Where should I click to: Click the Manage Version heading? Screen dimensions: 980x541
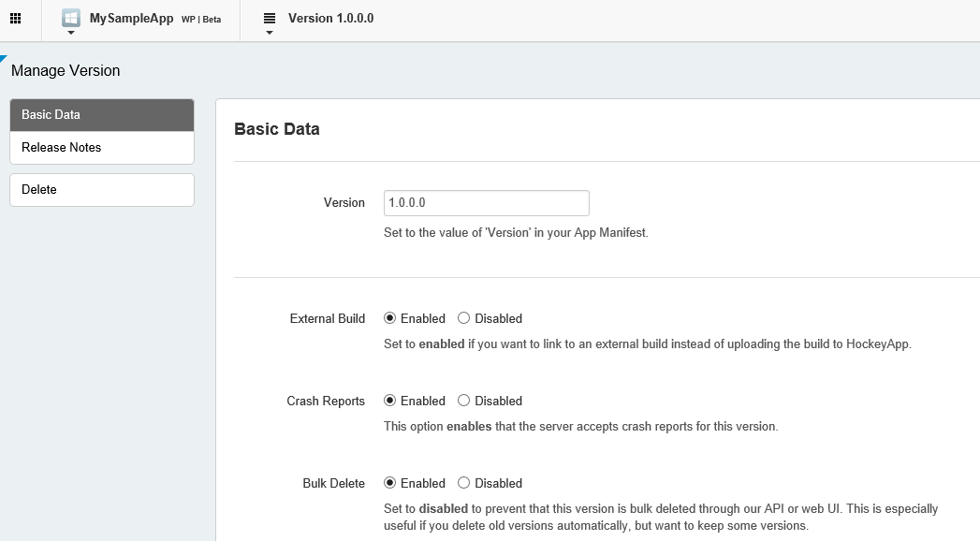(x=66, y=70)
